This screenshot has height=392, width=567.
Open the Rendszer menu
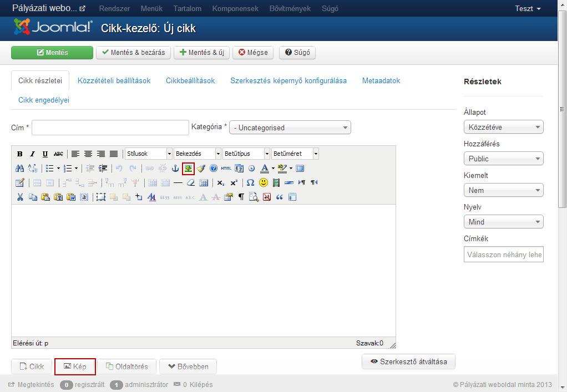tap(114, 8)
